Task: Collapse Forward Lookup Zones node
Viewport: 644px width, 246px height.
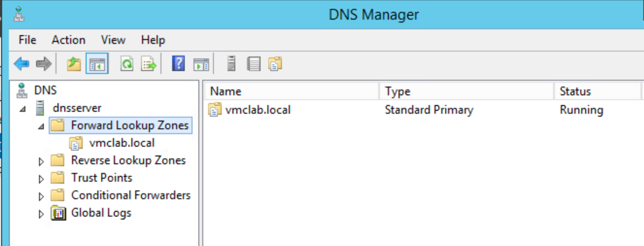Action: coord(41,127)
